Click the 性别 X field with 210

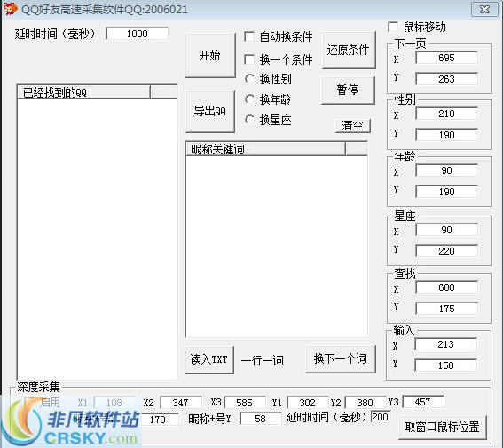446,114
